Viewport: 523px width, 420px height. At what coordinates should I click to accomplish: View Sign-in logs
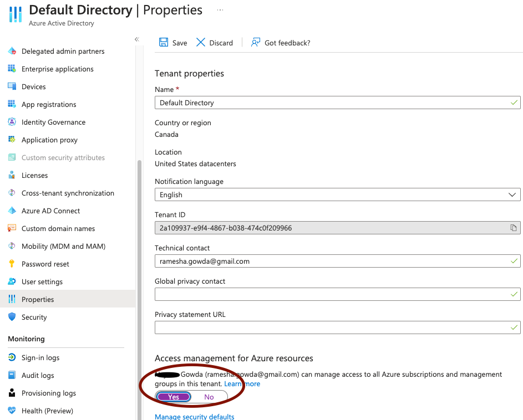40,357
